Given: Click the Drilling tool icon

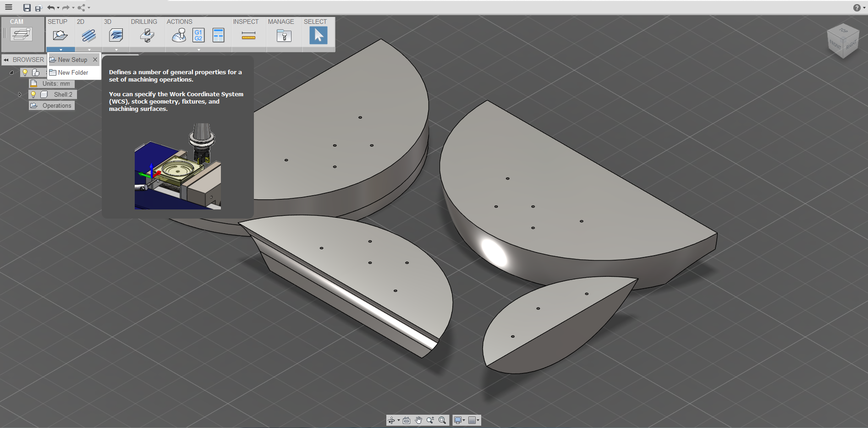Looking at the screenshot, I should coord(147,35).
